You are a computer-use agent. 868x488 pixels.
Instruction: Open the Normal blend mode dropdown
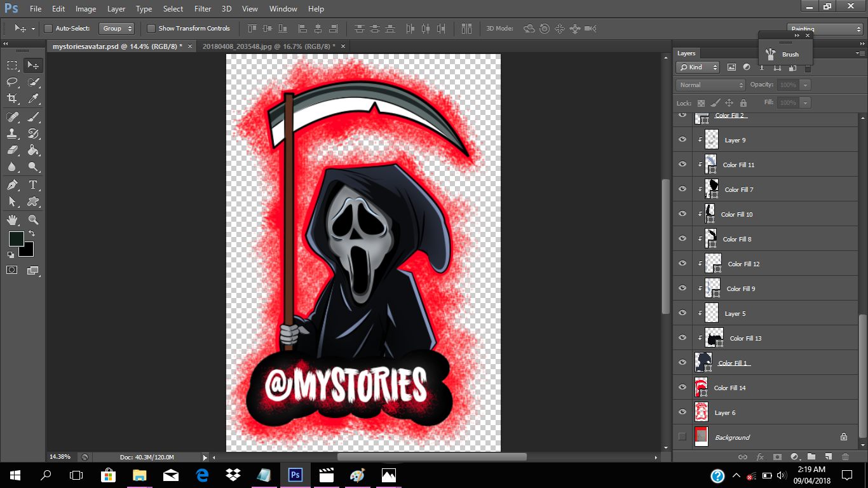point(710,85)
